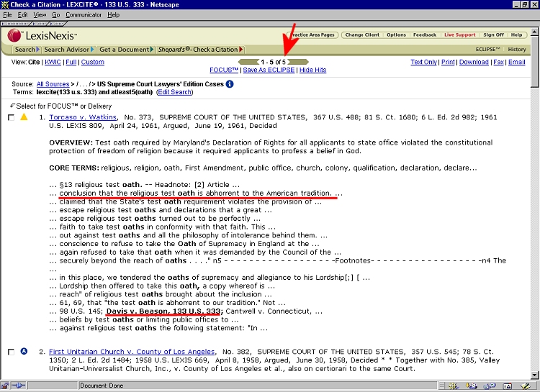This screenshot has height=392, width=540.
Task: Open the Communicator menu
Action: point(84,15)
